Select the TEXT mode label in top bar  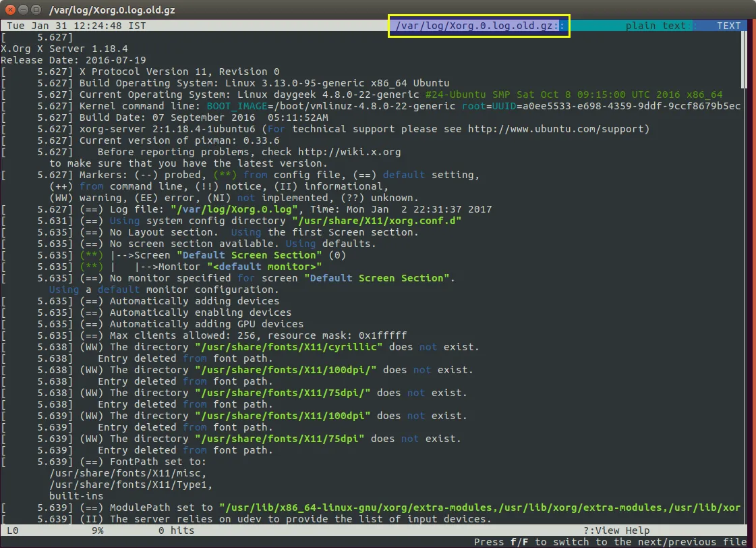click(x=728, y=26)
